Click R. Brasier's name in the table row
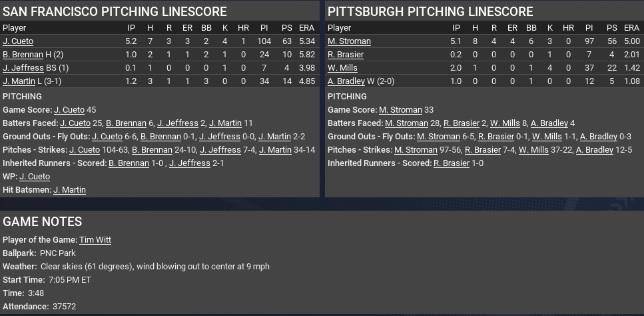The height and width of the screenshot is (316, 644). [x=346, y=55]
